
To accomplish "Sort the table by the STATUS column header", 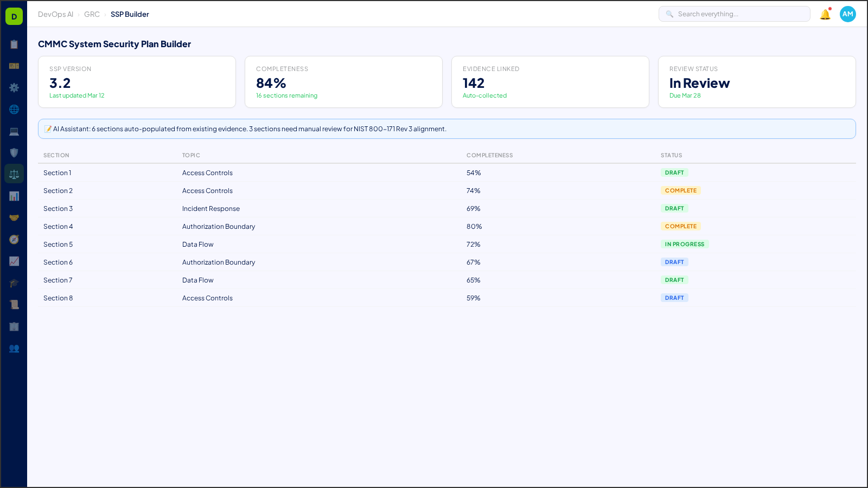I will coord(671,155).
